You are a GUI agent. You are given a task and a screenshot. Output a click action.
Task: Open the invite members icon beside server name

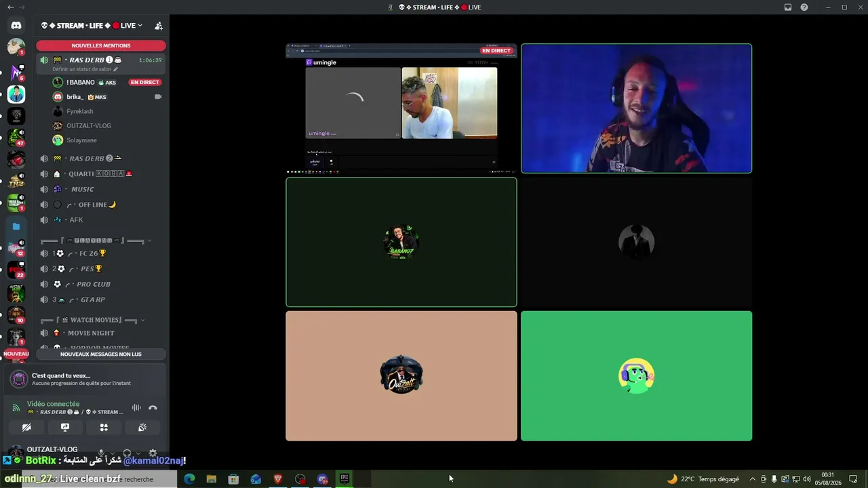(x=159, y=26)
